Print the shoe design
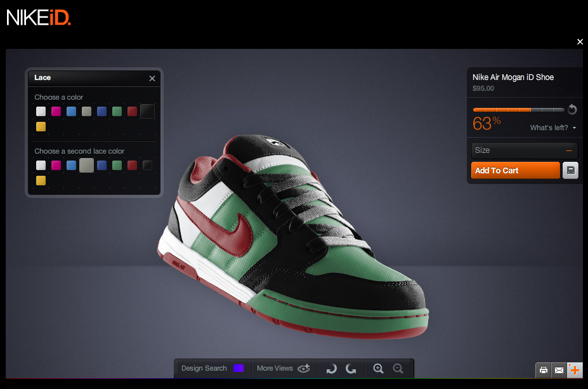This screenshot has width=588, height=389. tap(544, 370)
